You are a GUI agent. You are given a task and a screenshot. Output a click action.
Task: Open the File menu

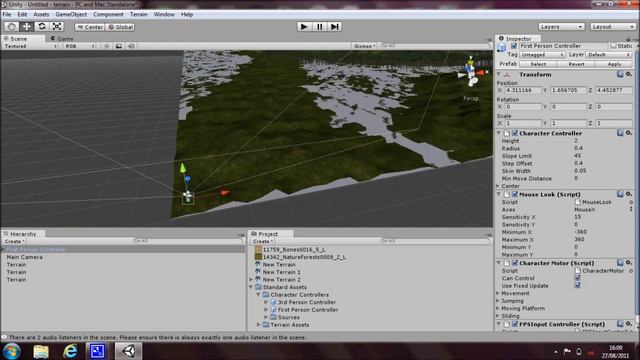(x=7, y=14)
